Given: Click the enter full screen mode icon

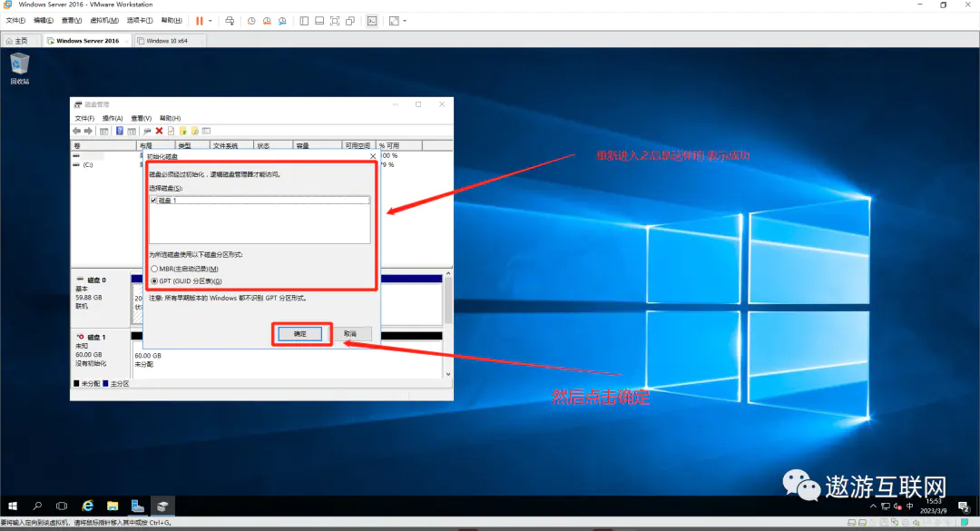Looking at the screenshot, I should [x=335, y=21].
